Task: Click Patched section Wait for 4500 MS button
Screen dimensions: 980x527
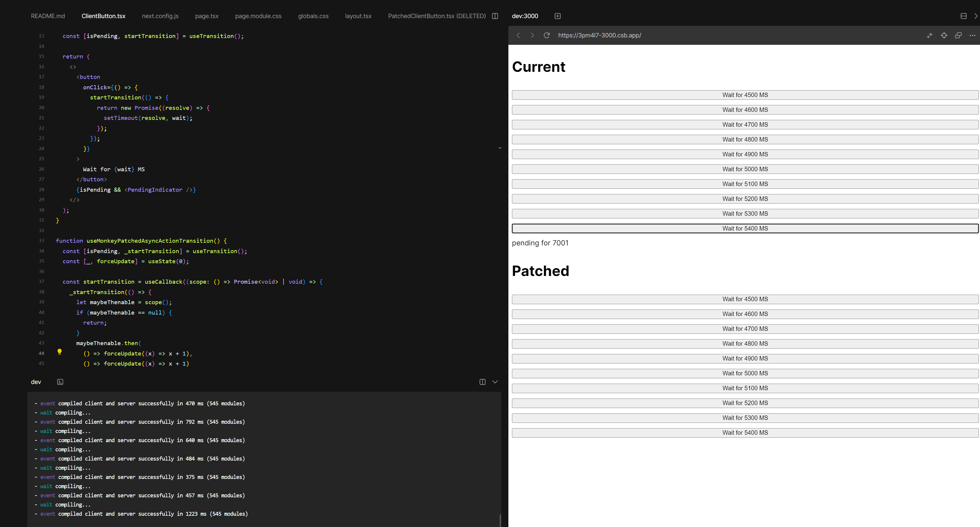Action: pyautogui.click(x=745, y=299)
